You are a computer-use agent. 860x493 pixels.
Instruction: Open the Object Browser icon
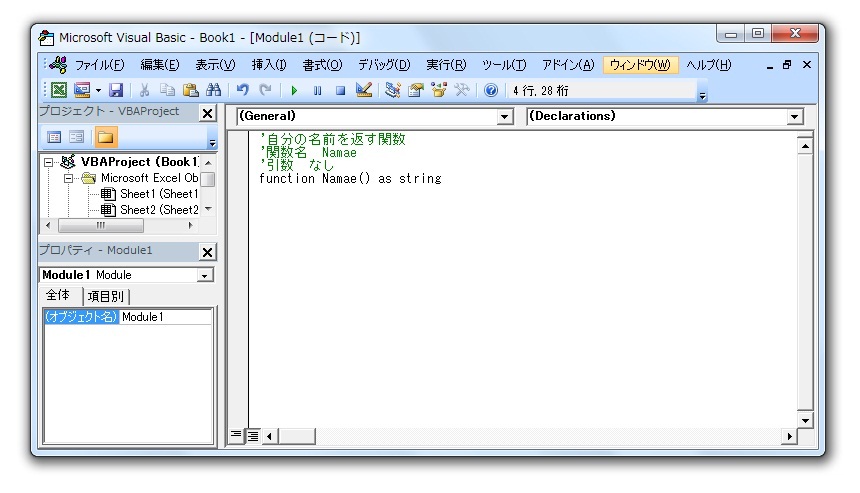pyautogui.click(x=439, y=90)
